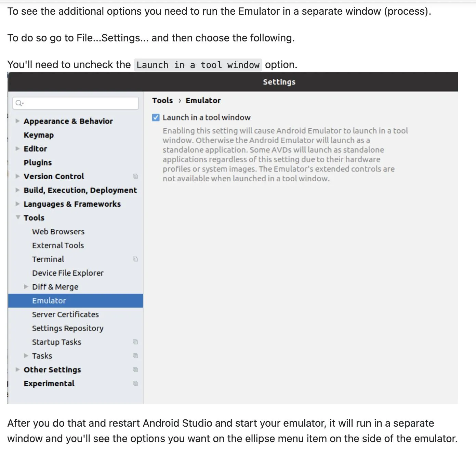Click the project-level icon beside Other Settings

(135, 370)
